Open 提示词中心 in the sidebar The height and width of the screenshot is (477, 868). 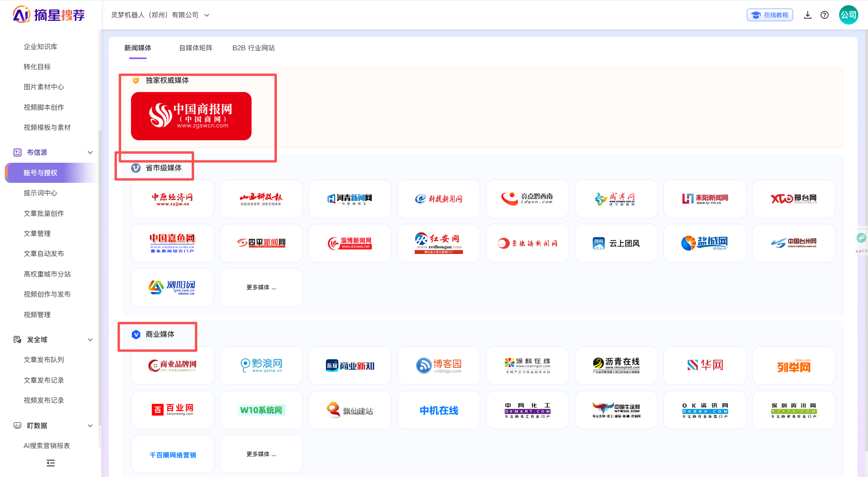[41, 193]
